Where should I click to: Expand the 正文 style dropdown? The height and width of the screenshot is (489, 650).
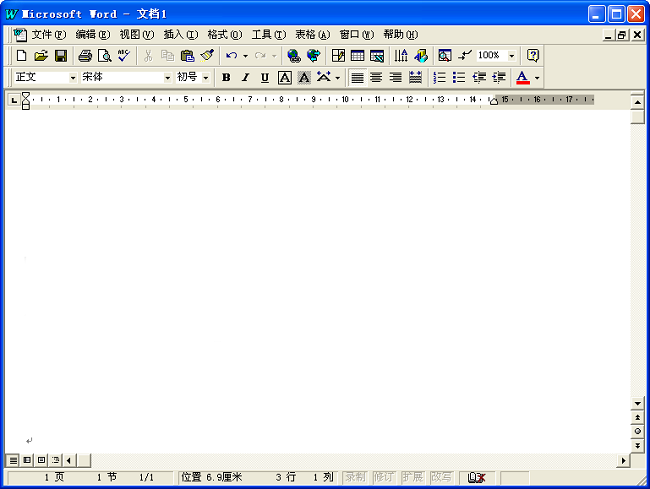click(x=72, y=78)
